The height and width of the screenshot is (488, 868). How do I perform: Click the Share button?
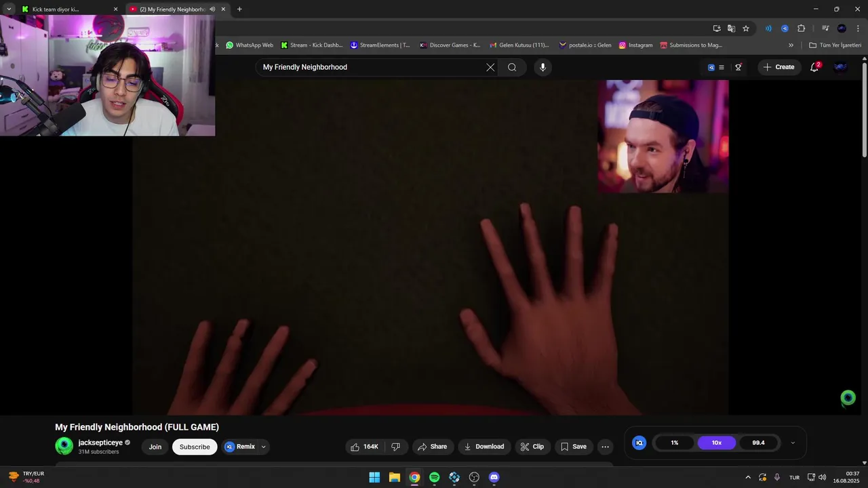pos(432,447)
